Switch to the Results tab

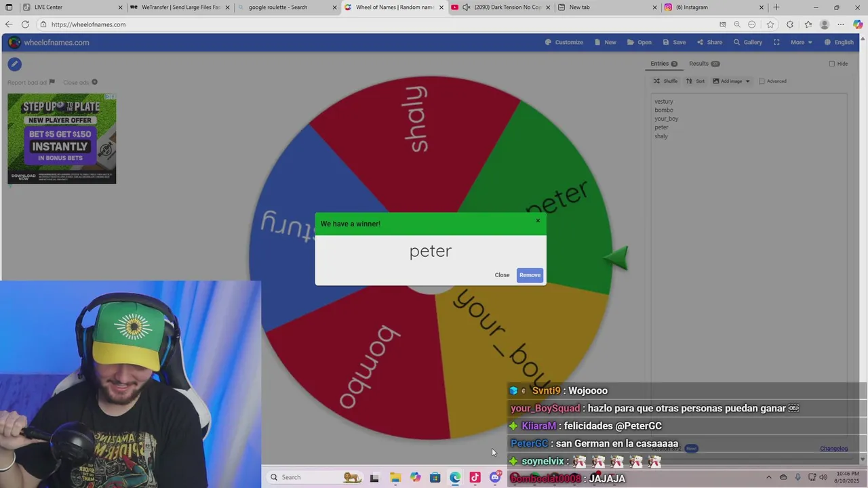click(704, 64)
